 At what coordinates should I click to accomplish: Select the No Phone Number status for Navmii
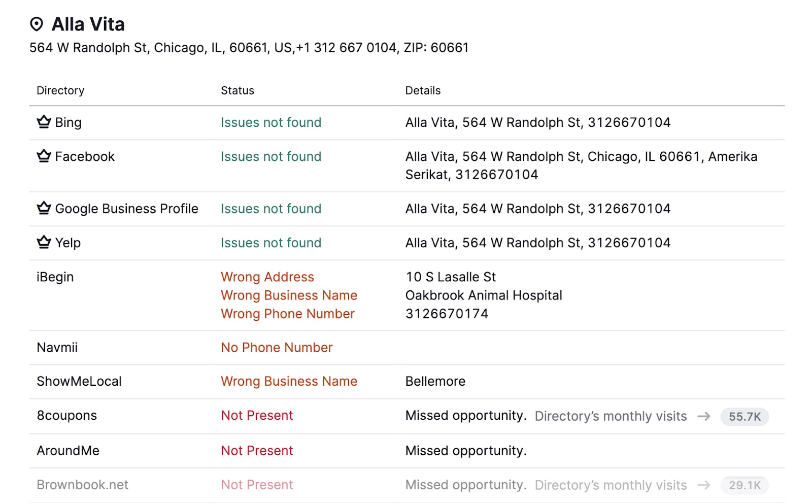277,348
